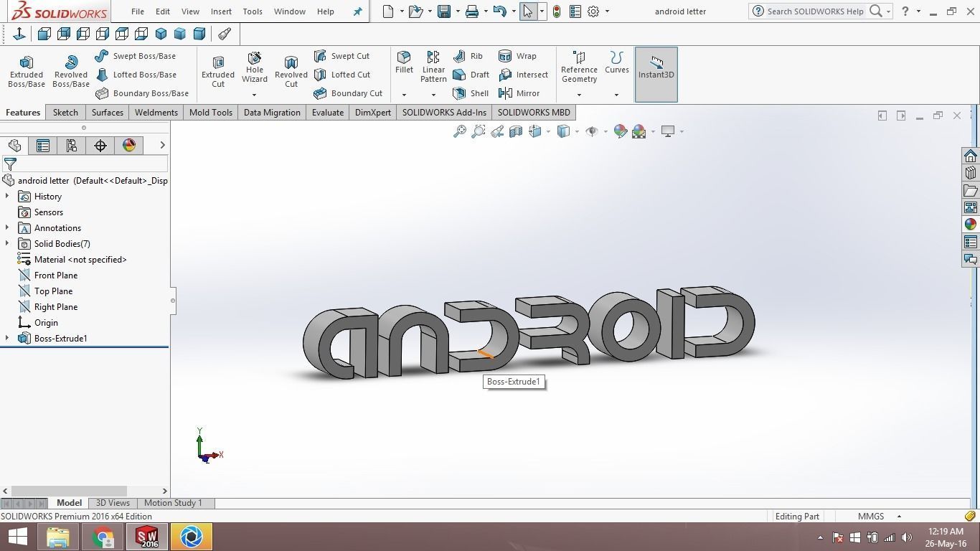Select the Extruded Boss/Base tool
The width and height of the screenshot is (980, 551).
26,70
